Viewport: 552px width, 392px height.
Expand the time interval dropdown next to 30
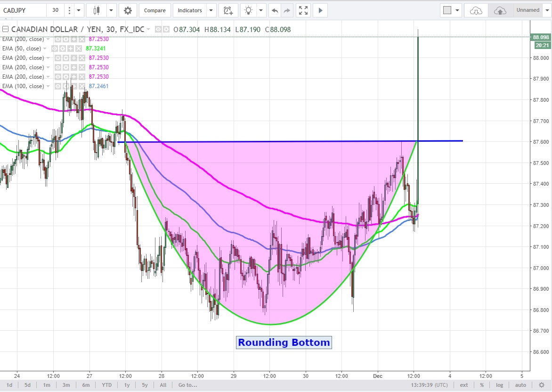click(x=79, y=10)
